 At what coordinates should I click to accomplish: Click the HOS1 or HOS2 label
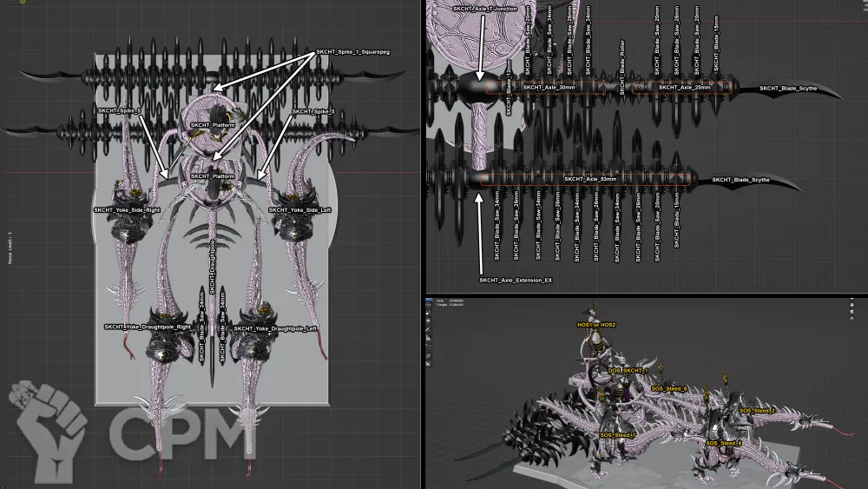pyautogui.click(x=596, y=325)
